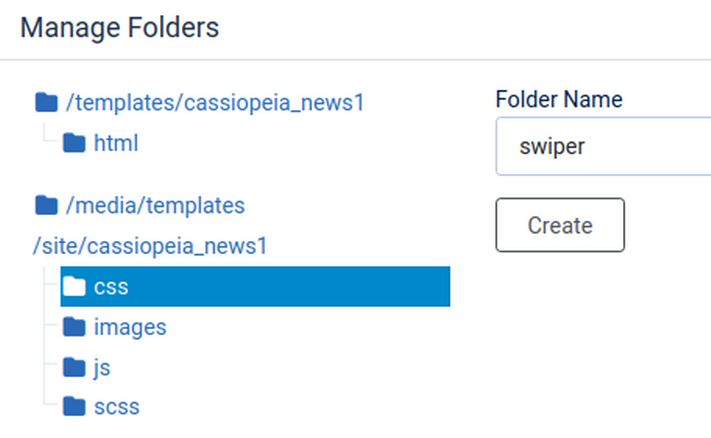
Task: Open the /site/cassiopeia_news1 path link
Action: pyautogui.click(x=150, y=246)
